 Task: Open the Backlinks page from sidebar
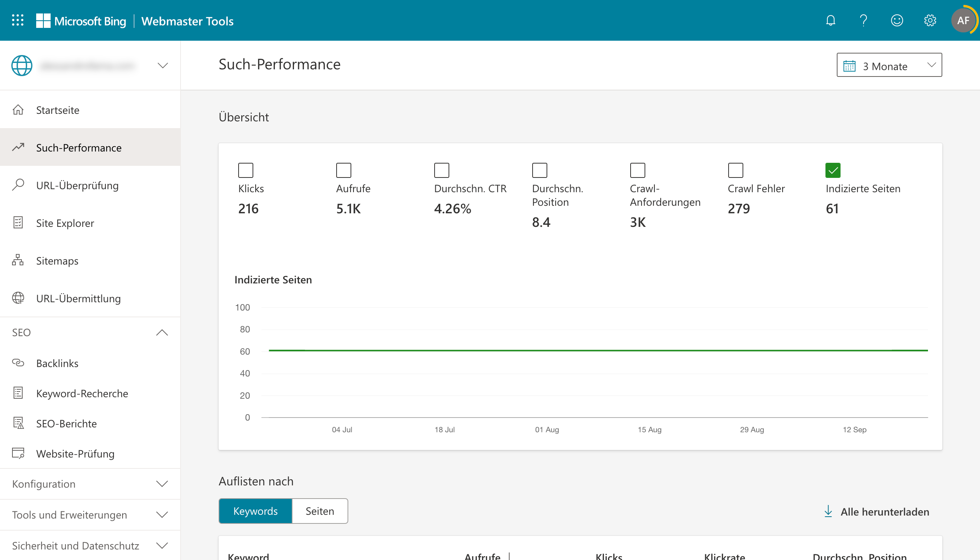click(57, 363)
